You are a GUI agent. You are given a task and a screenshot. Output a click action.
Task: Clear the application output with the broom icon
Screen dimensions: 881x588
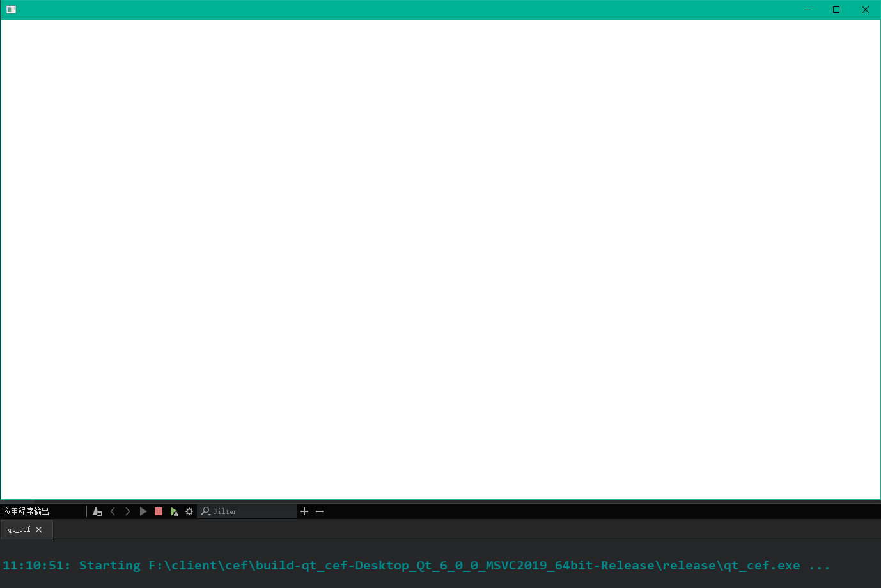point(97,511)
